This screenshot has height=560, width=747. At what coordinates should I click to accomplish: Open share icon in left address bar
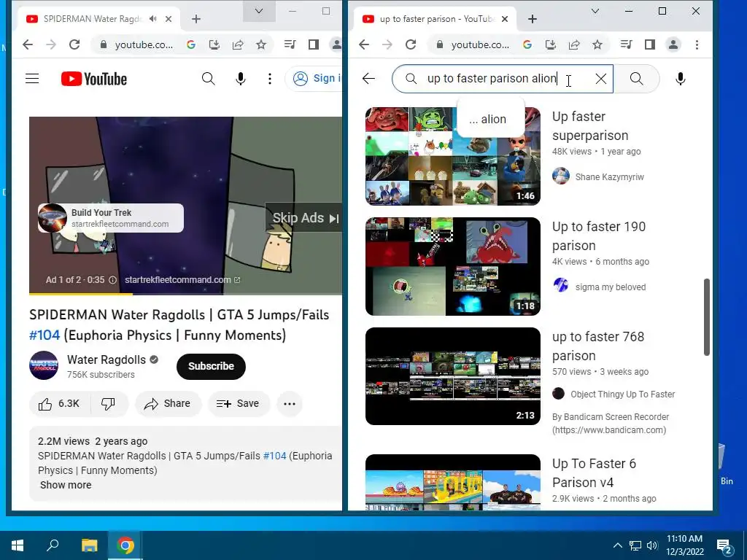point(238,44)
